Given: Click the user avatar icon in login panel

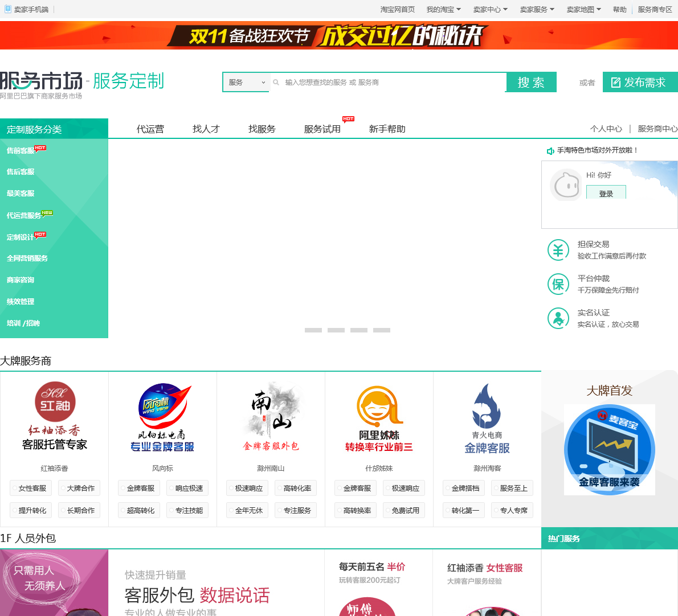Looking at the screenshot, I should point(566,185).
